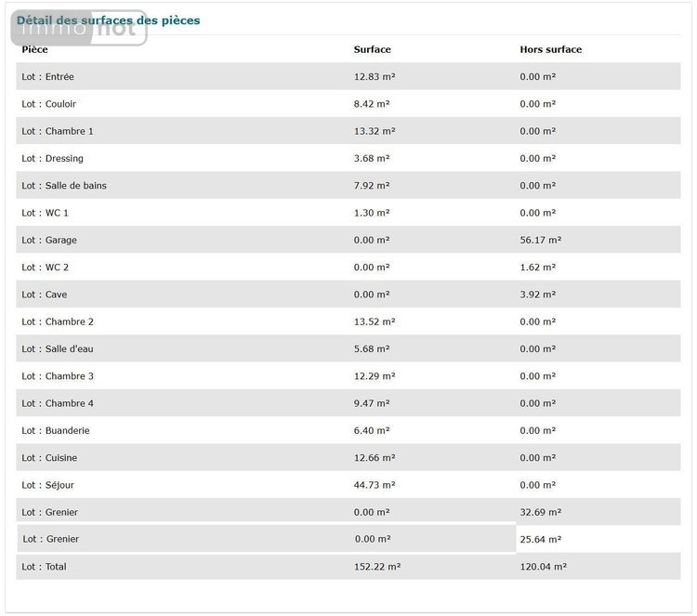Select the "Lot : WC 2" row label

pos(46,268)
